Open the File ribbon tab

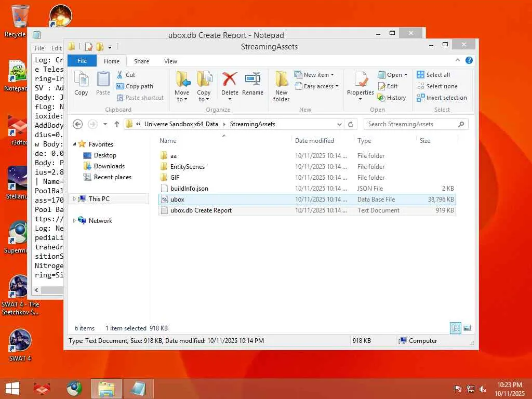click(x=82, y=61)
